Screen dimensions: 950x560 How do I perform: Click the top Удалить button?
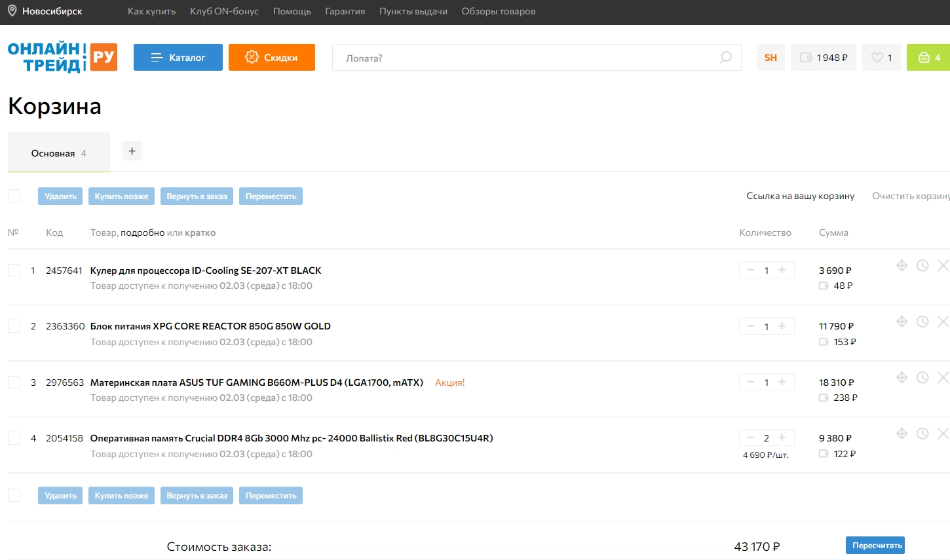tap(60, 196)
